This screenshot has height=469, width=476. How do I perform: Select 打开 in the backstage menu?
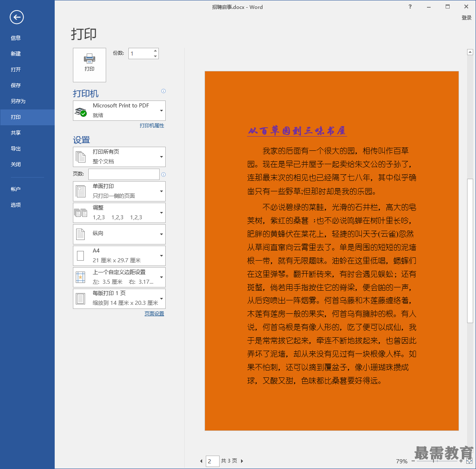27,70
